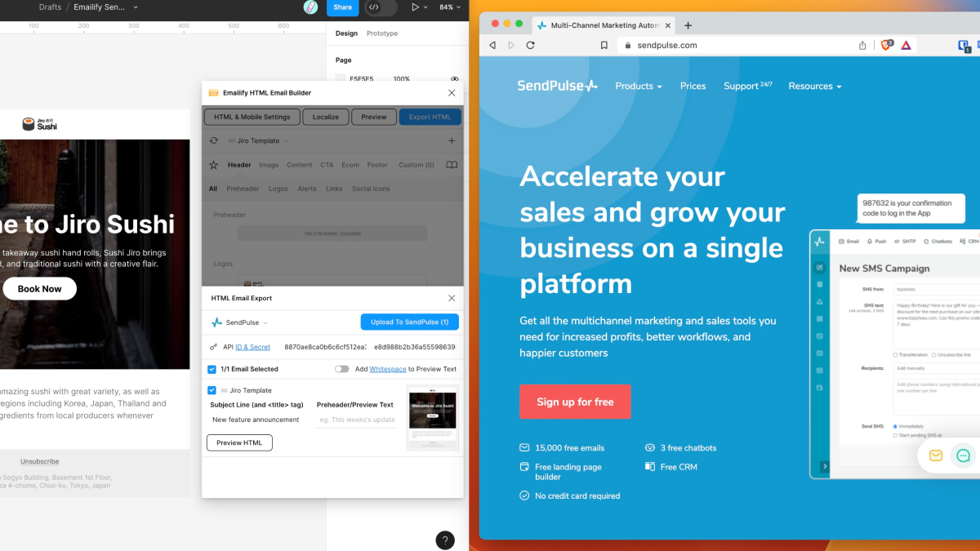Open the book library icon in Emailify

point(452,165)
